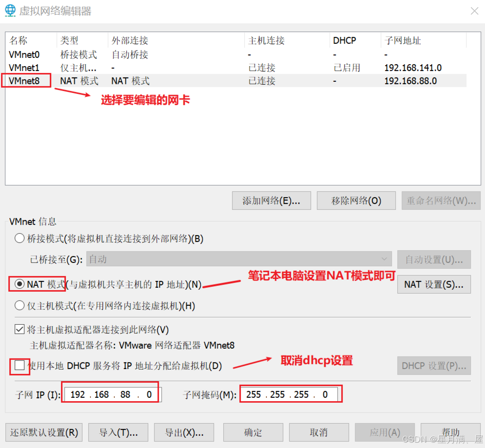Click the 子网地址 column header
Viewport: 485px width, 448px height.
(424, 40)
